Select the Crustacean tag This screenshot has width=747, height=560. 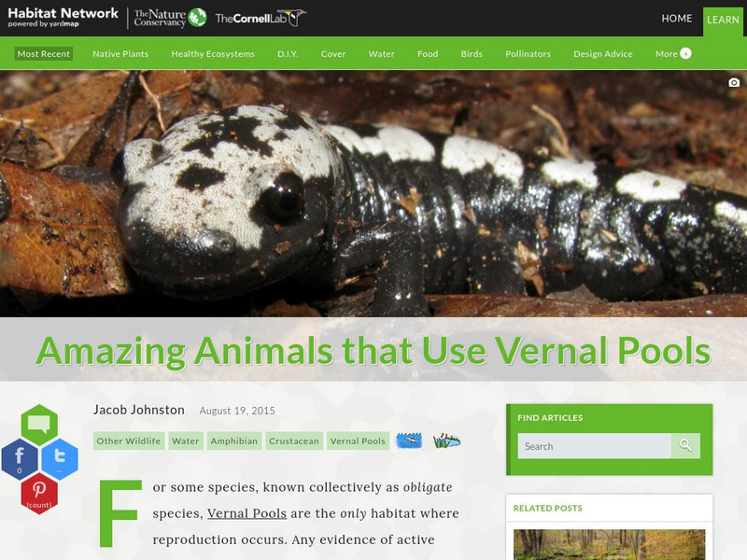294,441
